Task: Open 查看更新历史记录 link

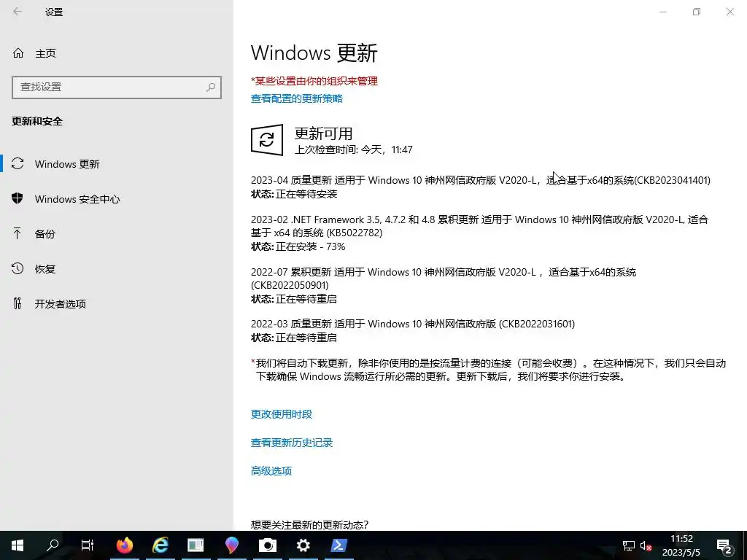Action: 292,443
